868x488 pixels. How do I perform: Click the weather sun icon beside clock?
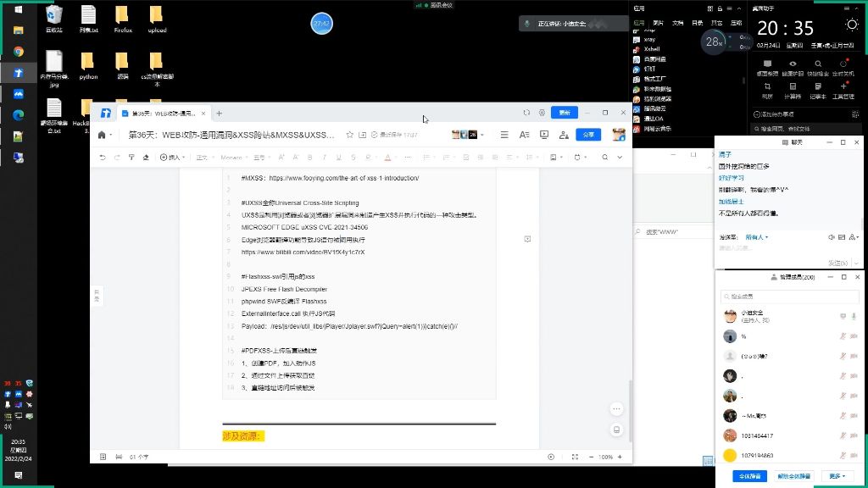click(852, 25)
